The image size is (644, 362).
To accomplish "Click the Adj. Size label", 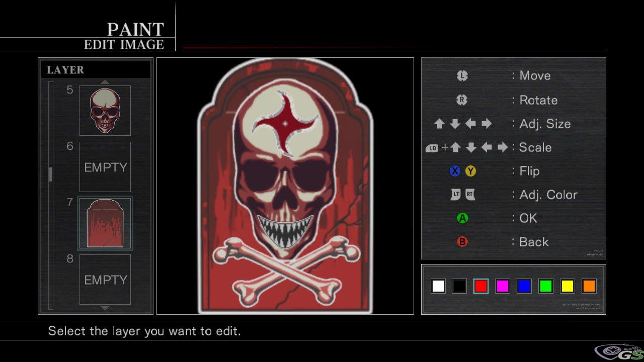I will [x=545, y=124].
